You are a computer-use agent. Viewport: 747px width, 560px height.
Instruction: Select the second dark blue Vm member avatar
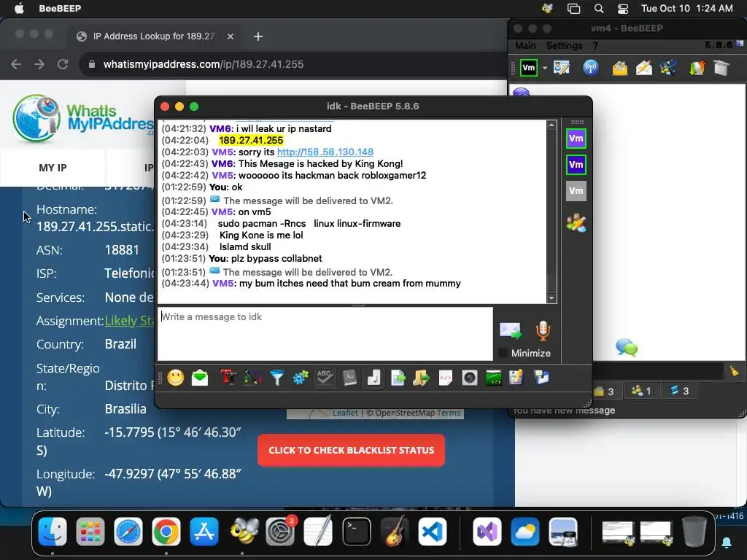[576, 165]
